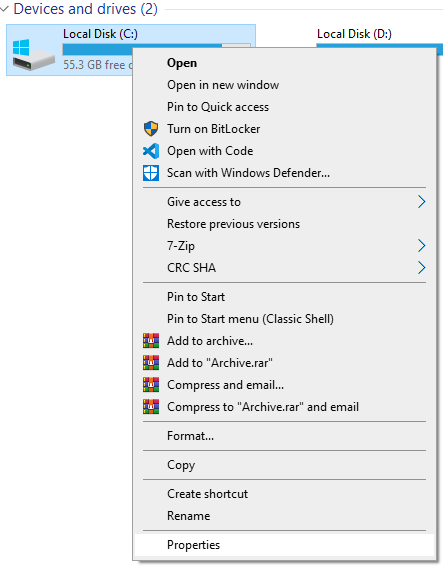The image size is (444, 572).
Task: Collapse the Devices and drives section chevron
Action: [4, 9]
